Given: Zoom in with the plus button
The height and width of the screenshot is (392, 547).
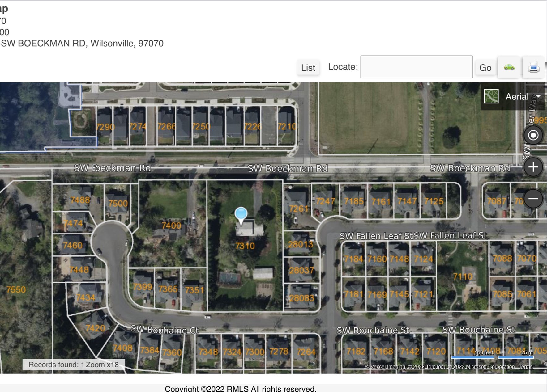Looking at the screenshot, I should click(533, 167).
